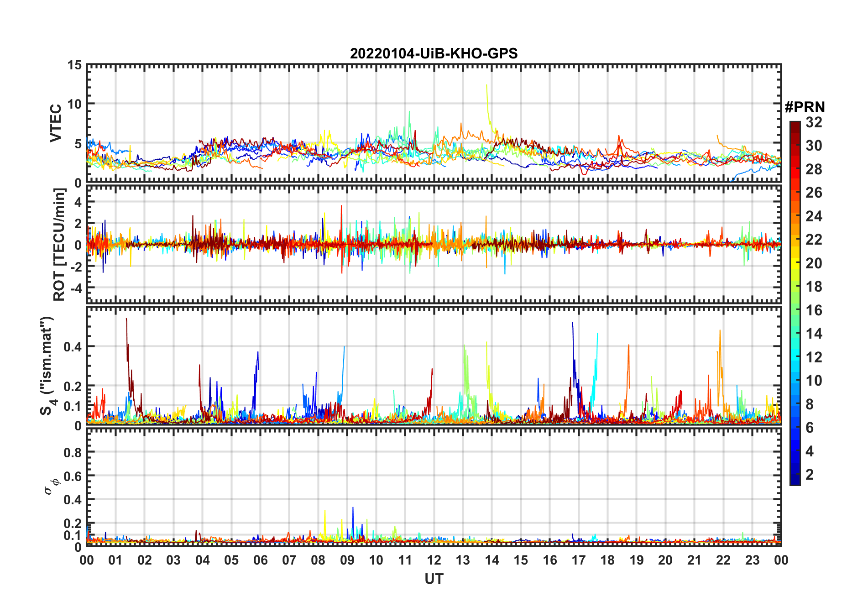Click the plot title 20220104-UiB-KHO-GPS
This screenshot has height=607, width=868.
[434, 54]
